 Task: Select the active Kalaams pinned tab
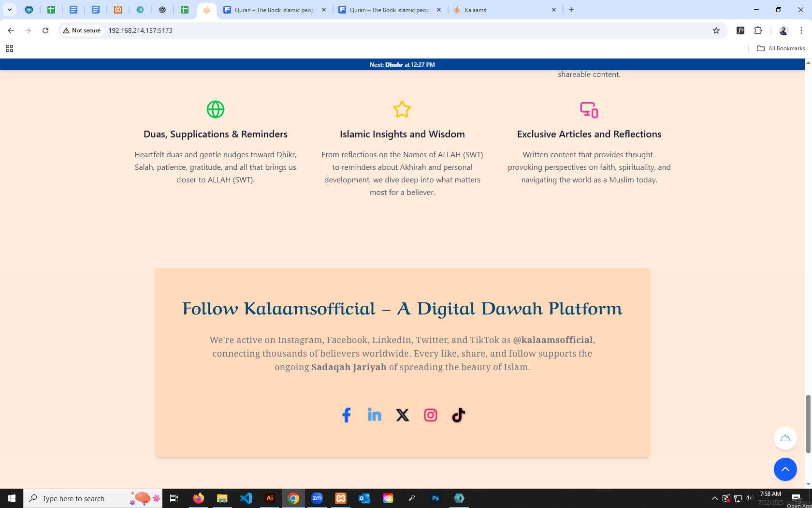click(206, 10)
